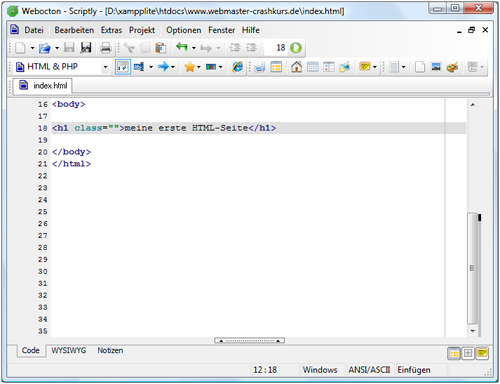Viewport: 500px width, 384px height.
Task: Click the color syntax icon
Action: 211,67
